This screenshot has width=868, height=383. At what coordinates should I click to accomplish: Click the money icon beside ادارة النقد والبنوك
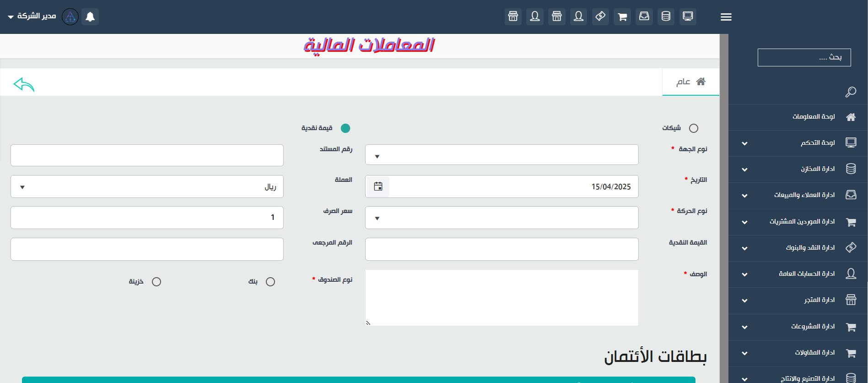point(851,247)
